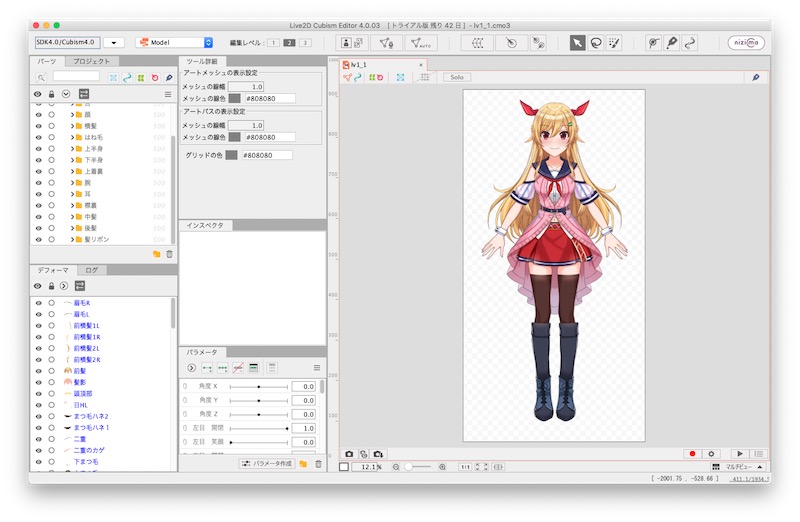Viewport: 800px width, 522px height.
Task: Select the lasso selection tool
Action: pos(595,43)
